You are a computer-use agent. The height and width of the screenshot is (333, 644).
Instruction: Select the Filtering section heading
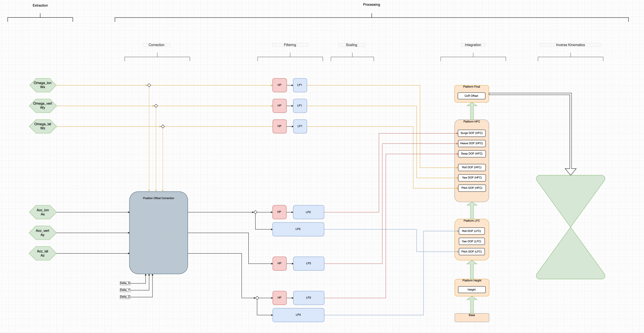(290, 45)
